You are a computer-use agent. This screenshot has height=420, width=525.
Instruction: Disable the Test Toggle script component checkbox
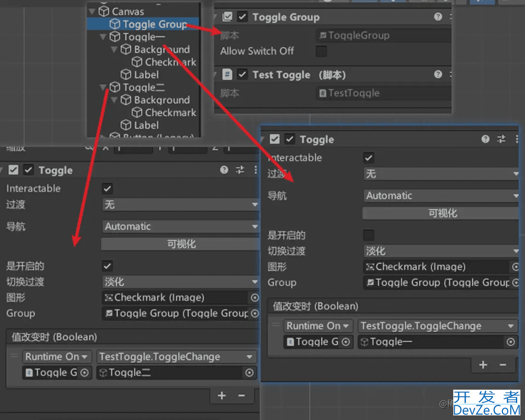242,74
